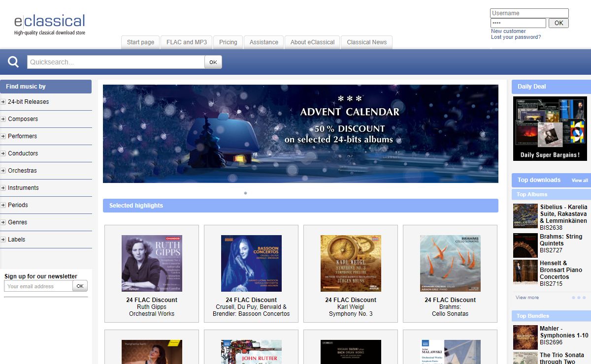
Task: Click first Top Albums pagination dot
Action: coord(573,298)
